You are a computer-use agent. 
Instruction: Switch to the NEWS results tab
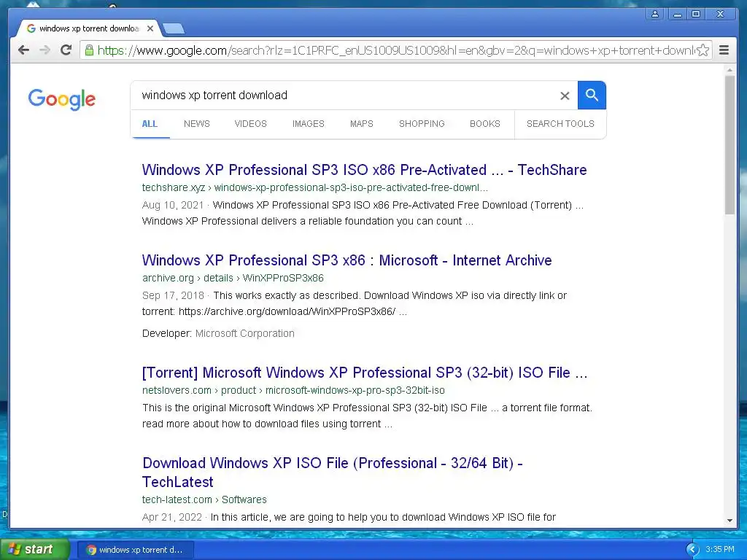pos(197,124)
